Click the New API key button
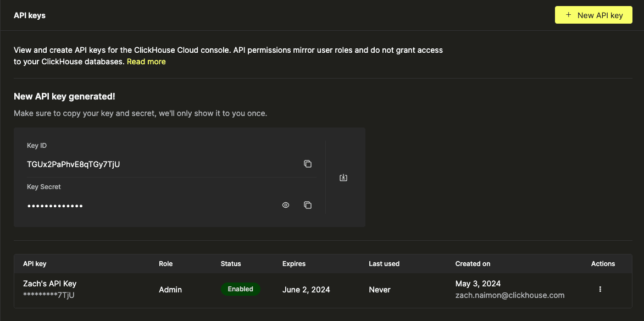644x321 pixels. pos(593,15)
